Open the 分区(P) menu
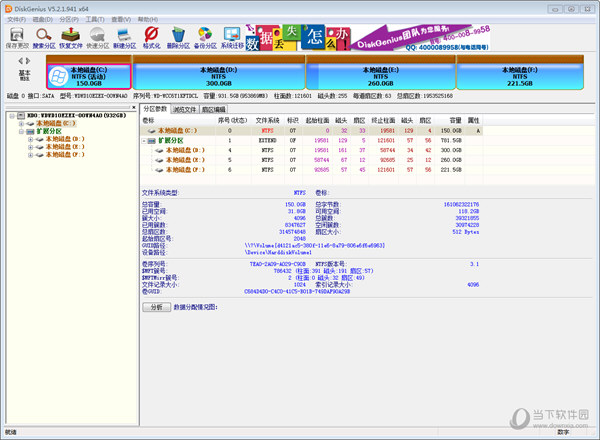The height and width of the screenshot is (440, 600). (x=69, y=19)
